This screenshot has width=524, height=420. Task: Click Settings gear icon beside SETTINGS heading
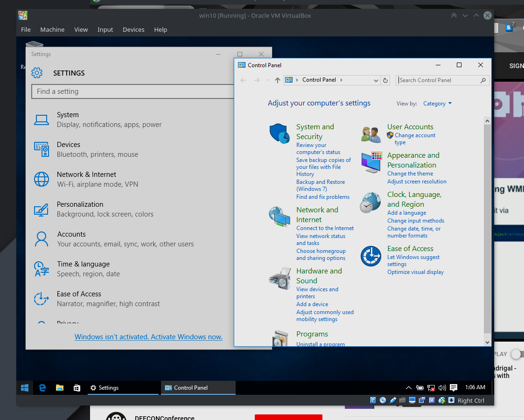37,73
